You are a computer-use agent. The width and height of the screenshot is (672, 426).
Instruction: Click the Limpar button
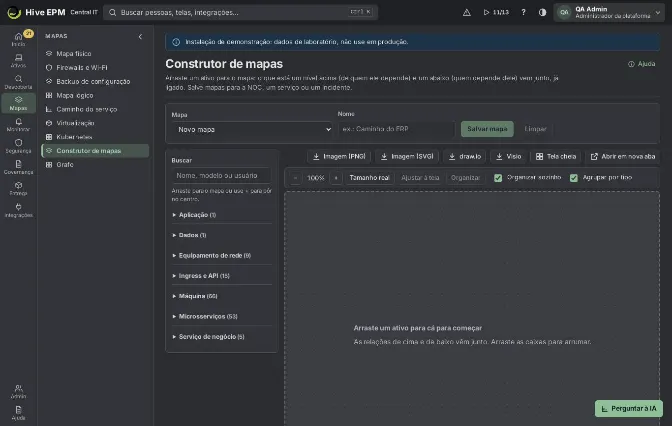click(x=535, y=129)
